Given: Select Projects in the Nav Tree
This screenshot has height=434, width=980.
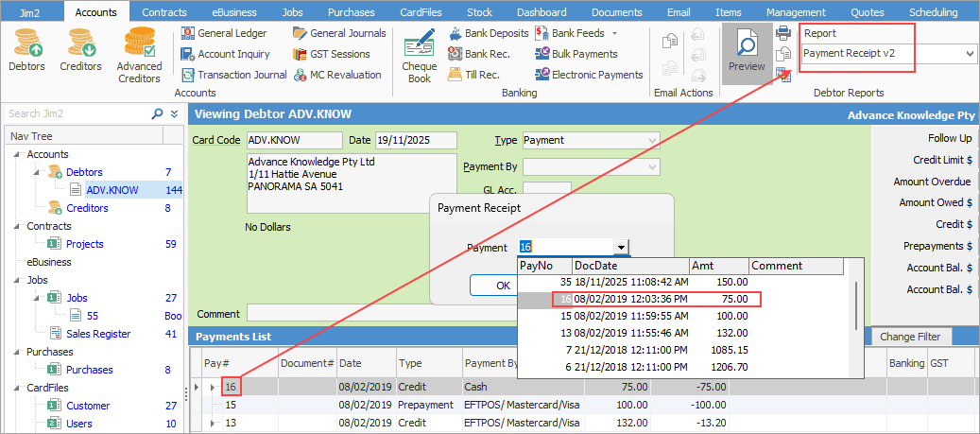Looking at the screenshot, I should click(x=85, y=244).
